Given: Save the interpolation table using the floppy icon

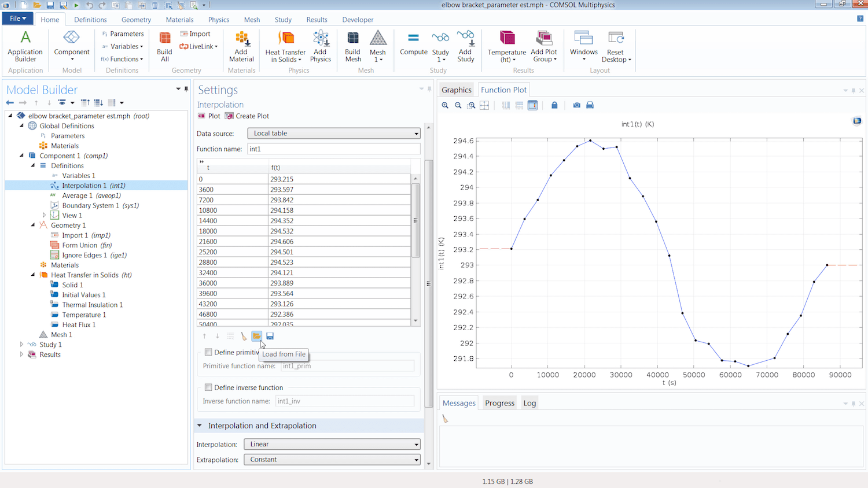Looking at the screenshot, I should pos(270,336).
